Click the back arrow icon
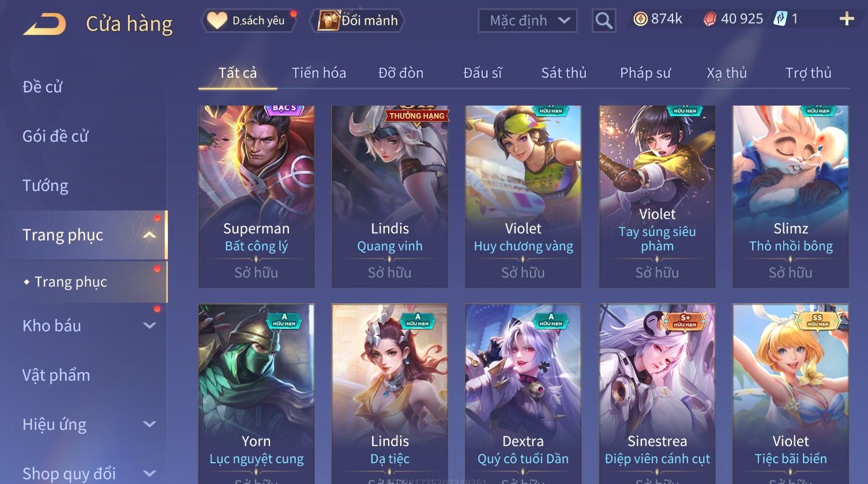This screenshot has width=868, height=484. pyautogui.click(x=44, y=24)
